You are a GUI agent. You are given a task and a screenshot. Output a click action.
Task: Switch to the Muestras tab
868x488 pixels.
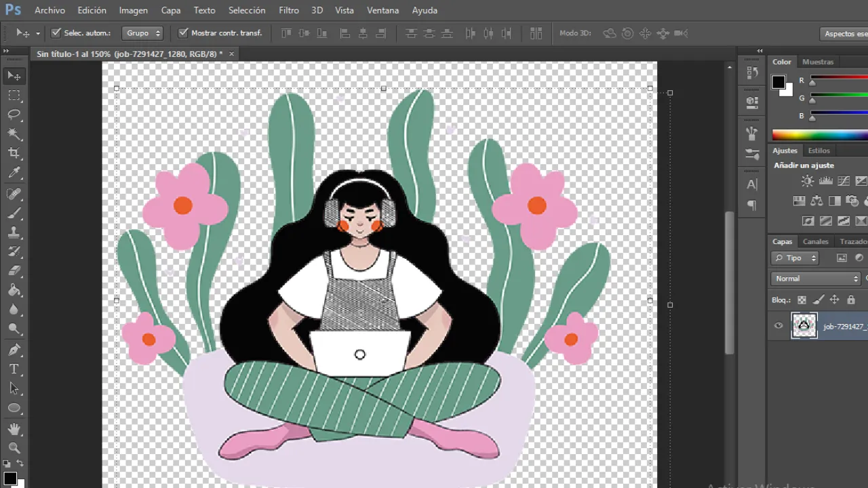tap(818, 62)
